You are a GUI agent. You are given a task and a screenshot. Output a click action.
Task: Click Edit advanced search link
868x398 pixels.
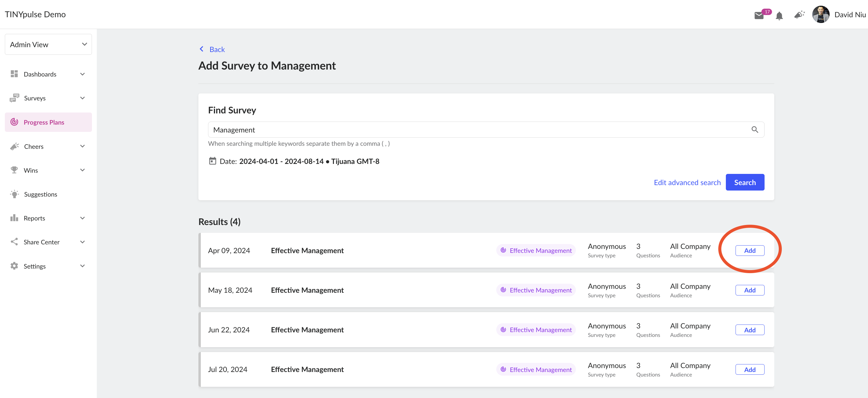pos(687,182)
